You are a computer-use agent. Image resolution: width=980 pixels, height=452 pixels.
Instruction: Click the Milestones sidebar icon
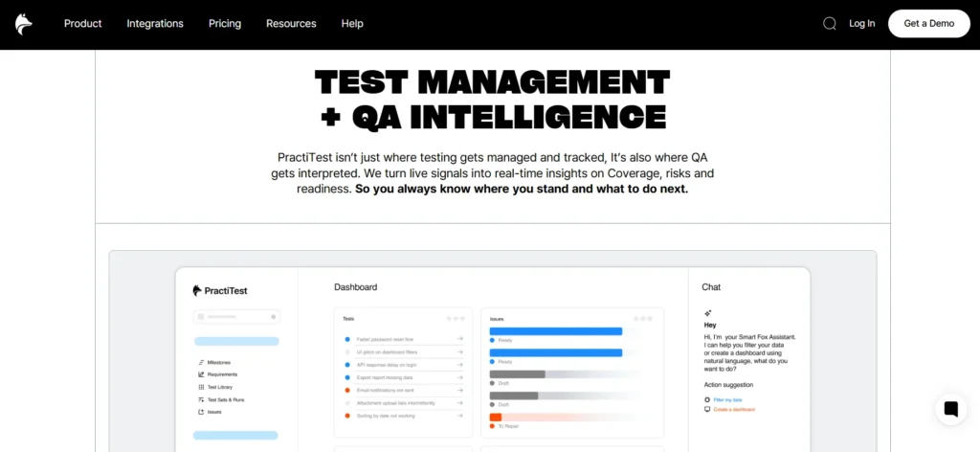pos(201,362)
